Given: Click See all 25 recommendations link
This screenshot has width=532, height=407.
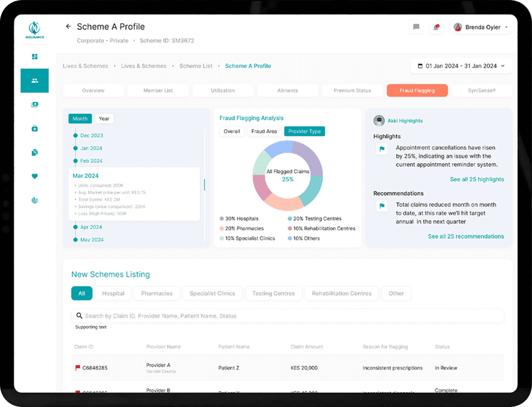Looking at the screenshot, I should coord(466,237).
